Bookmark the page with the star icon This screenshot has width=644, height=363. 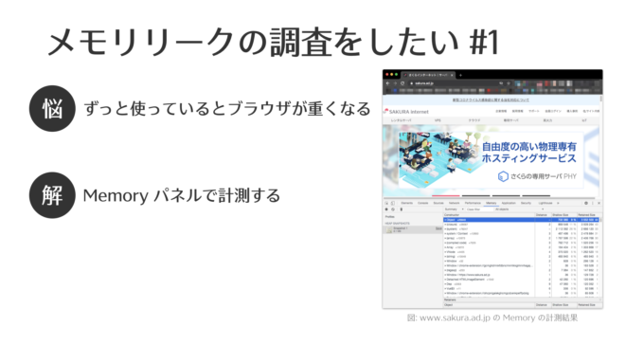508,83
